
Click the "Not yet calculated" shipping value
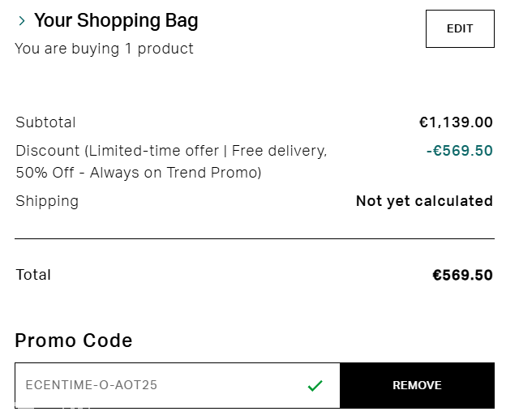coord(424,201)
